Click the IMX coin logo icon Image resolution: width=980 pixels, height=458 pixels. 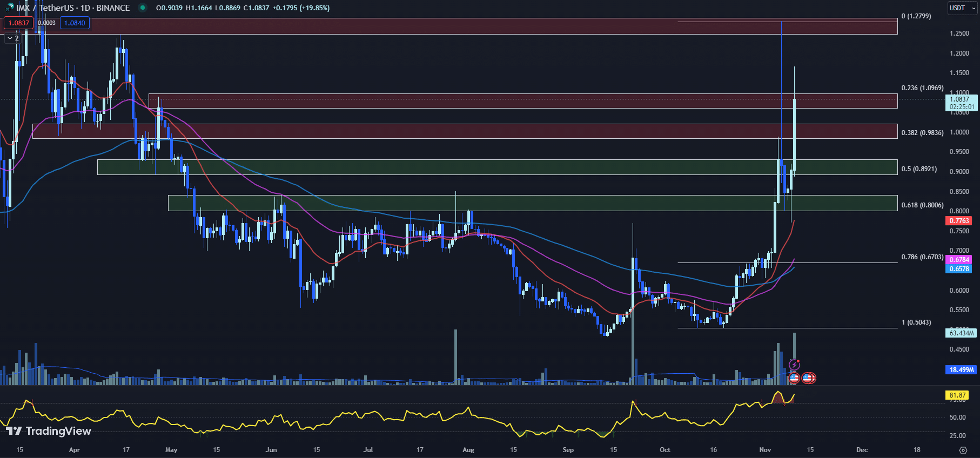pyautogui.click(x=9, y=8)
